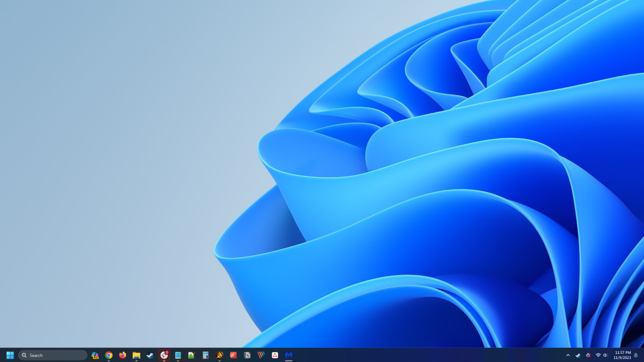Open Slack with the notification badge

[x=164, y=355]
